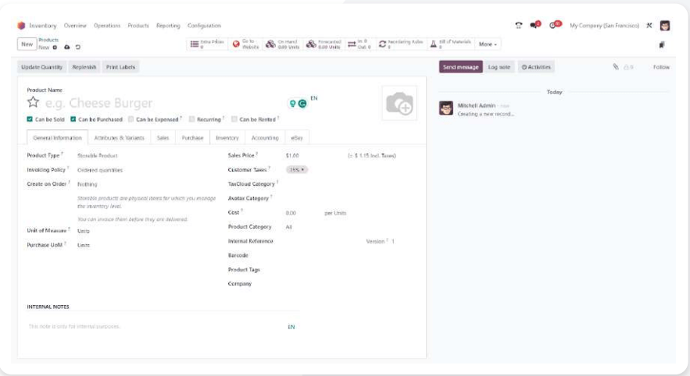Expand the More stat buttons dropdown
Image resolution: width=690 pixels, height=376 pixels.
(488, 44)
